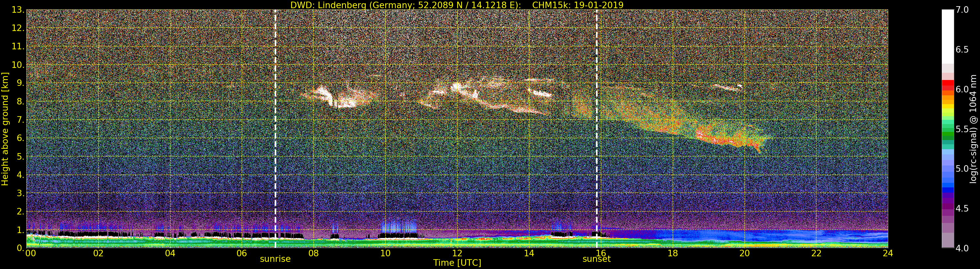Click the y-axis tick label '5.'
This screenshot has height=269, width=980.
pos(20,156)
